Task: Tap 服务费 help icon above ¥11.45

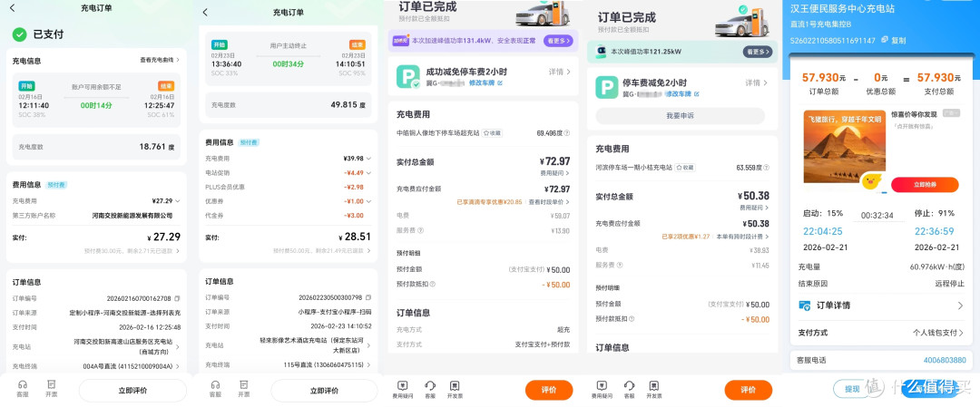Action: tap(619, 266)
